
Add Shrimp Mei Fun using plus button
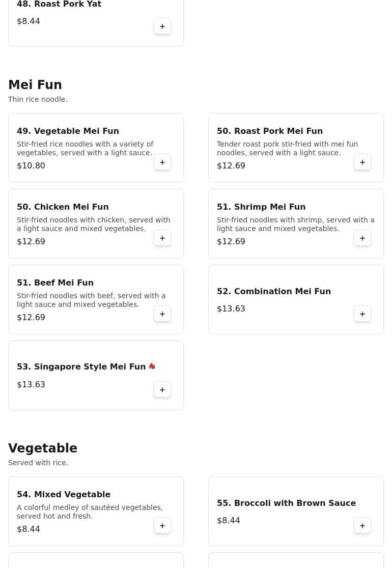tap(362, 238)
